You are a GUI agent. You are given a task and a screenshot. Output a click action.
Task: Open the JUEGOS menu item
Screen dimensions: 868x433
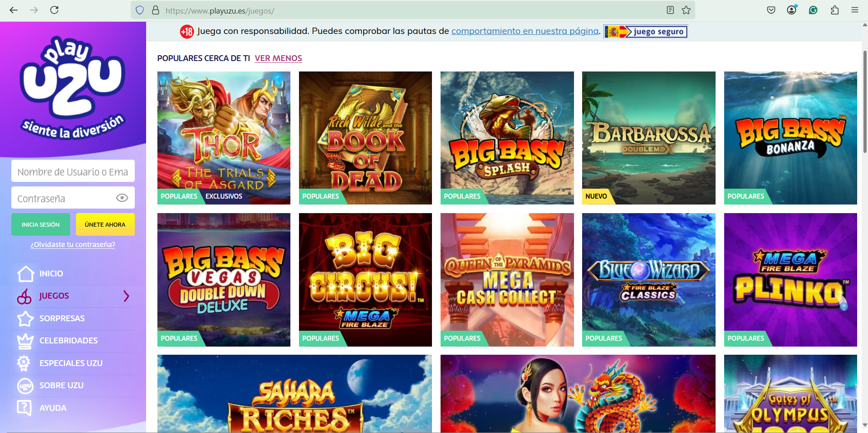pyautogui.click(x=54, y=296)
